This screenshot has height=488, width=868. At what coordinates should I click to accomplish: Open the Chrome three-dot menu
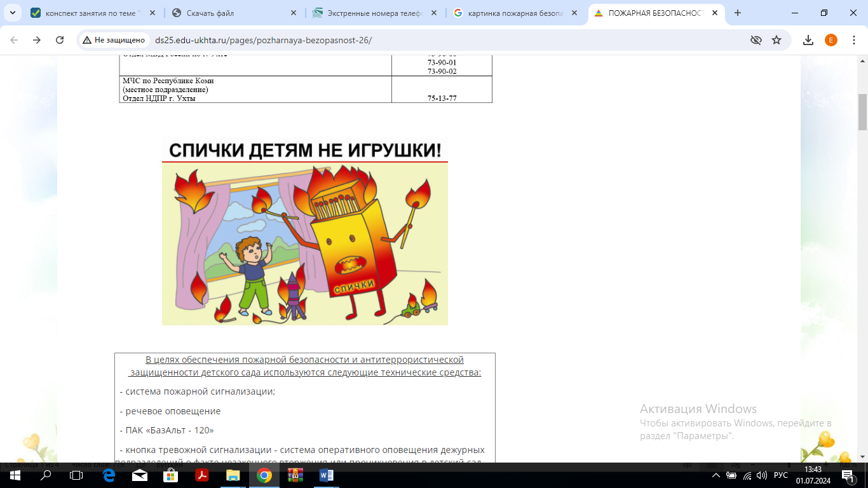click(x=853, y=40)
